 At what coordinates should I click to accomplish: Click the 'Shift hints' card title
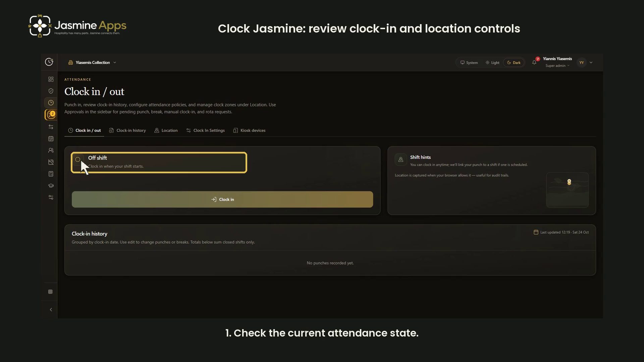(420, 157)
